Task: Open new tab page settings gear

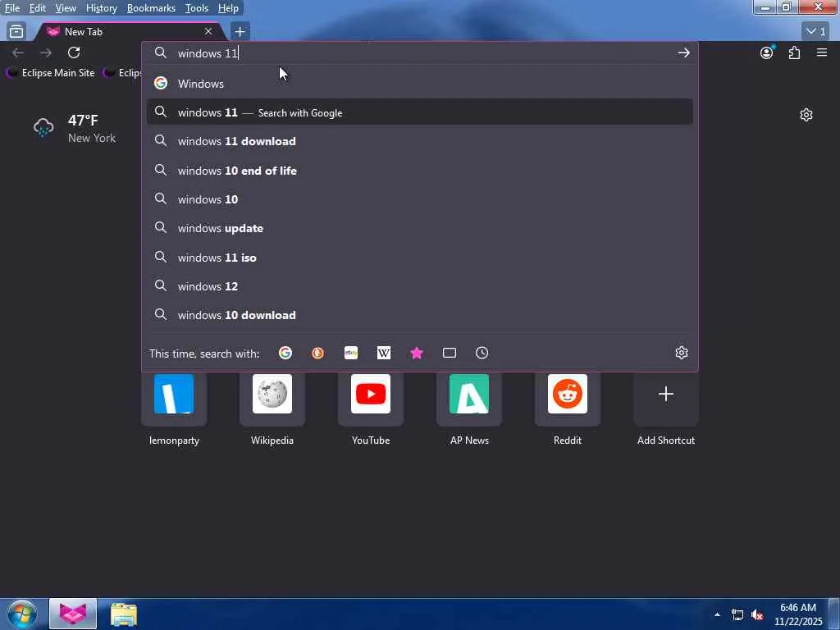Action: tap(806, 115)
